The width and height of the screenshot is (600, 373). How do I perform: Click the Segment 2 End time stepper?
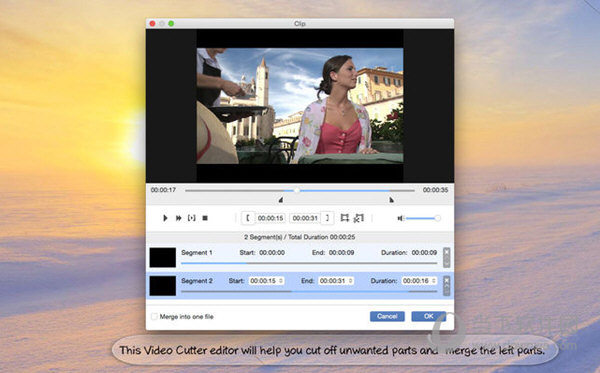click(x=351, y=281)
